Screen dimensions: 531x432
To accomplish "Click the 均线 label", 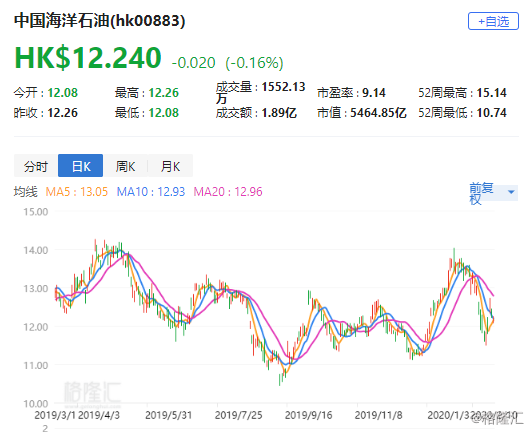I will (x=25, y=192).
